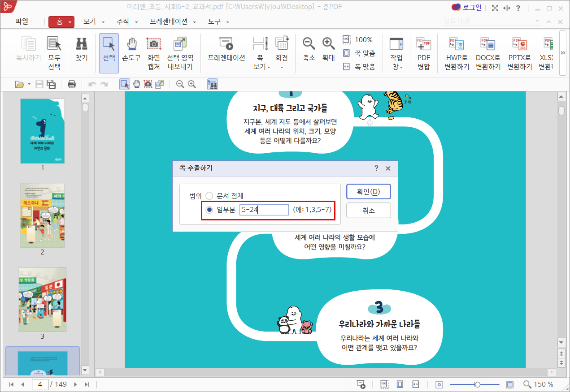Select the 찾기 binoculars tool in ribbon
This screenshot has width=570, height=392.
coord(81,49)
